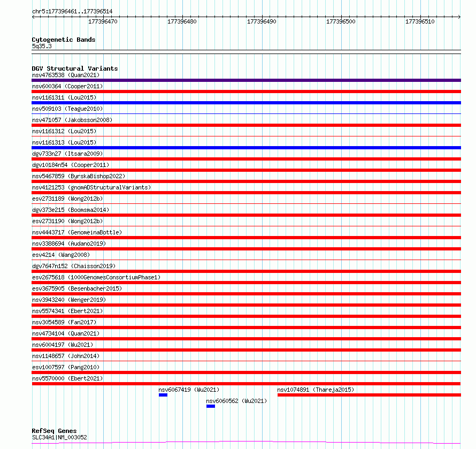Screen dimensions: 476x449
Task: Select nsv6004197 (Wu2021) label
Action: pyautogui.click(x=63, y=345)
